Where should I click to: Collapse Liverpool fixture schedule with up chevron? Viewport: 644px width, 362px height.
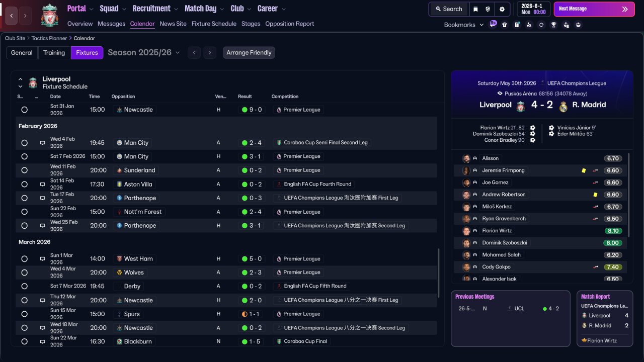21,79
